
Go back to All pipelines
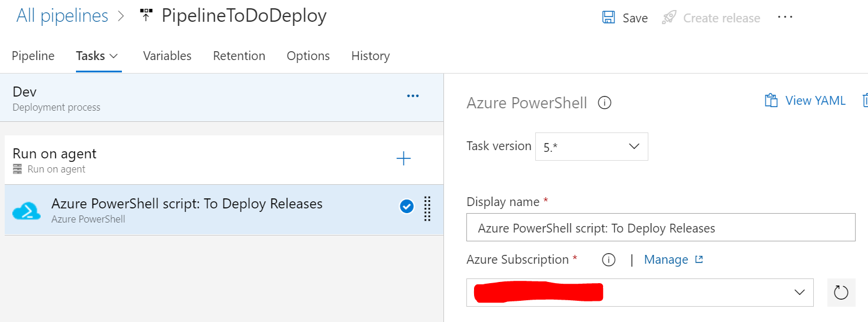[62, 15]
